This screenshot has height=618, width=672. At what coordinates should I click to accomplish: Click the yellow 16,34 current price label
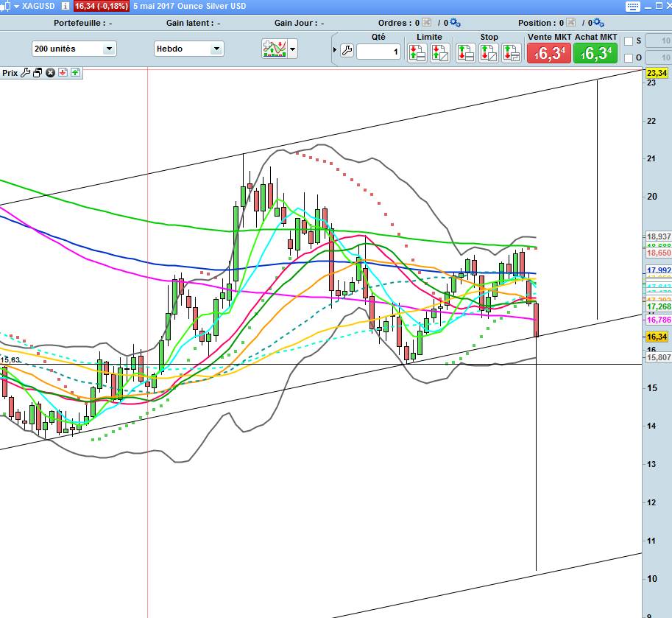657,337
